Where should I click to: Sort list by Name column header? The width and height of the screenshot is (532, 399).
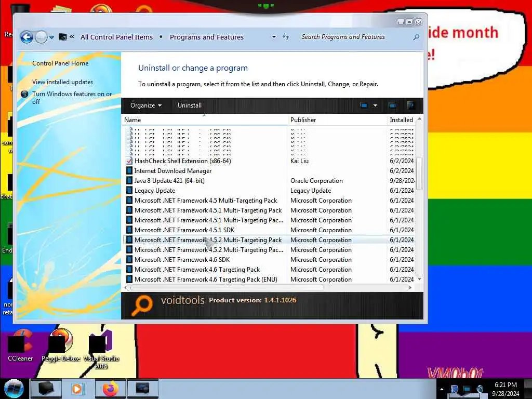click(x=205, y=120)
